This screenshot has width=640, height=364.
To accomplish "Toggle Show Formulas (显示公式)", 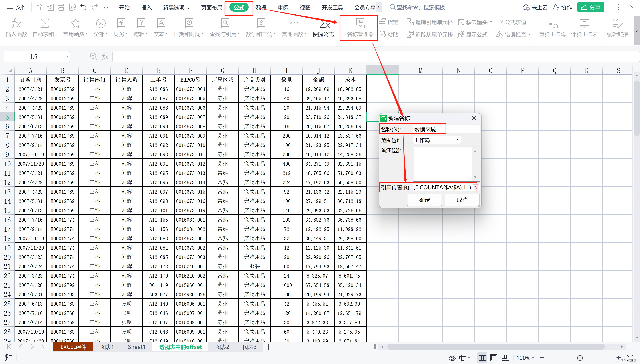I will pyautogui.click(x=472, y=34).
